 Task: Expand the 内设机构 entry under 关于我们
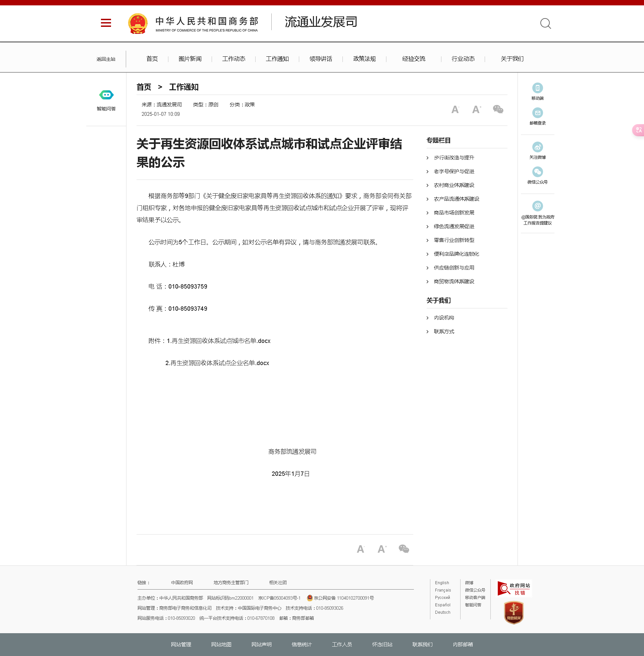(444, 318)
